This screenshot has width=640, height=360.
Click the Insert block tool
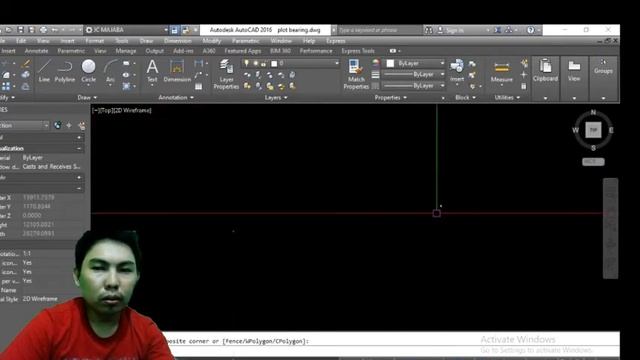tap(457, 71)
